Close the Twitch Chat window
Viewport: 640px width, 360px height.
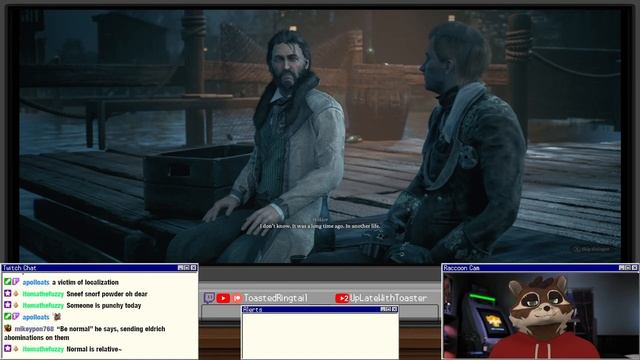193,268
